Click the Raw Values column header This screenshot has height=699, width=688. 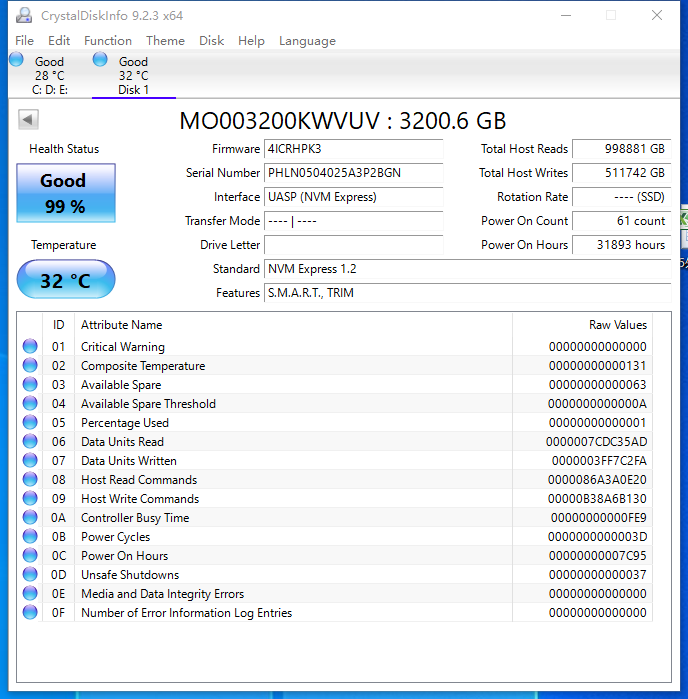pyautogui.click(x=582, y=325)
